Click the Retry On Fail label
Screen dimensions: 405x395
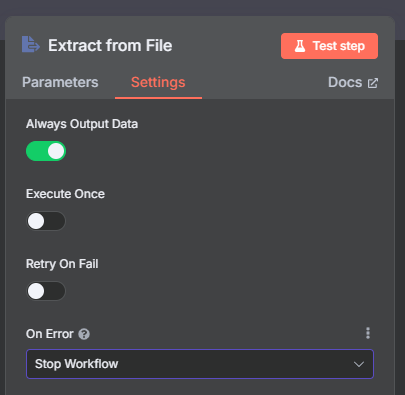(x=62, y=264)
